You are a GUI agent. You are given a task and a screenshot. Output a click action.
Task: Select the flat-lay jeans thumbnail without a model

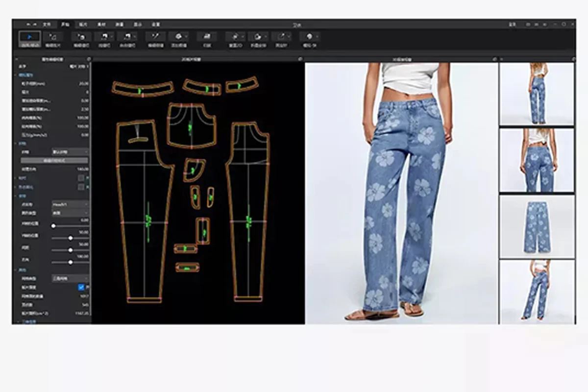click(537, 226)
